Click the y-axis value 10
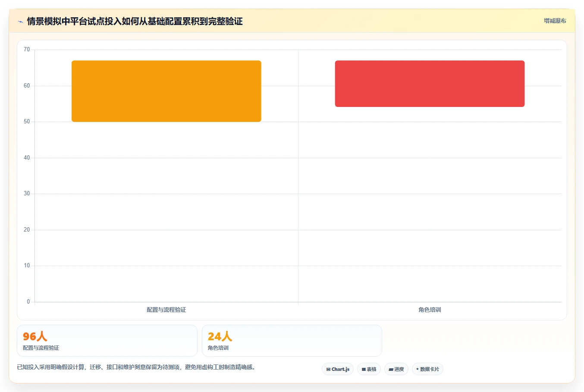Viewport: 584px width, 392px height. (27, 266)
